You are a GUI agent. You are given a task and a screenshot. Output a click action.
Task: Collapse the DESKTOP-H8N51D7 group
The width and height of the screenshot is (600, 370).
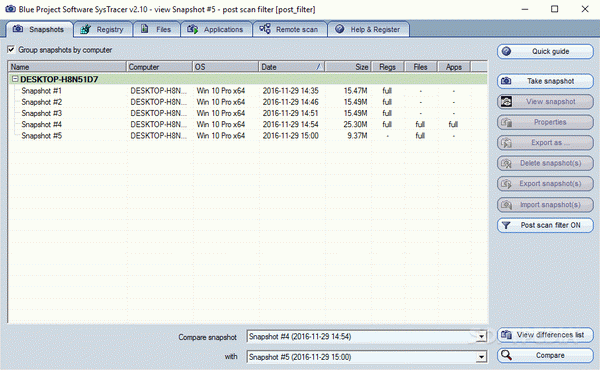(x=15, y=79)
